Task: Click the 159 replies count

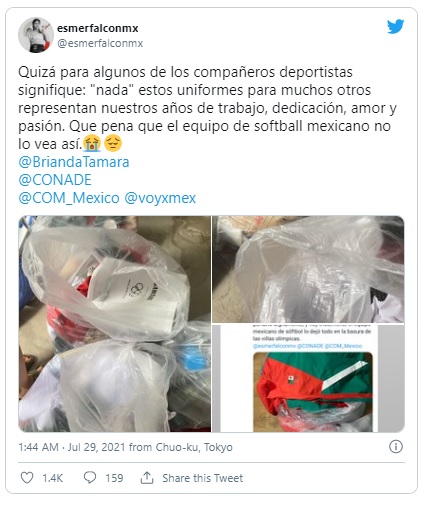Action: (x=114, y=478)
